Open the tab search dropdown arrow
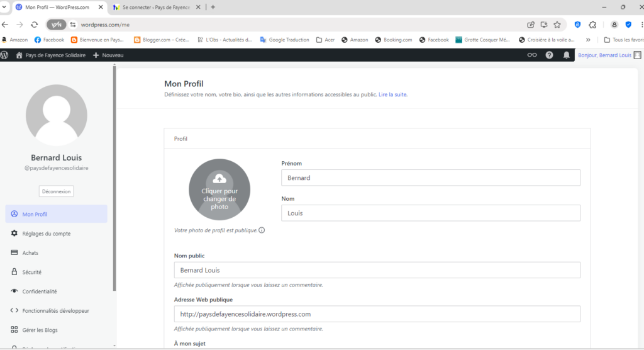 4,7
